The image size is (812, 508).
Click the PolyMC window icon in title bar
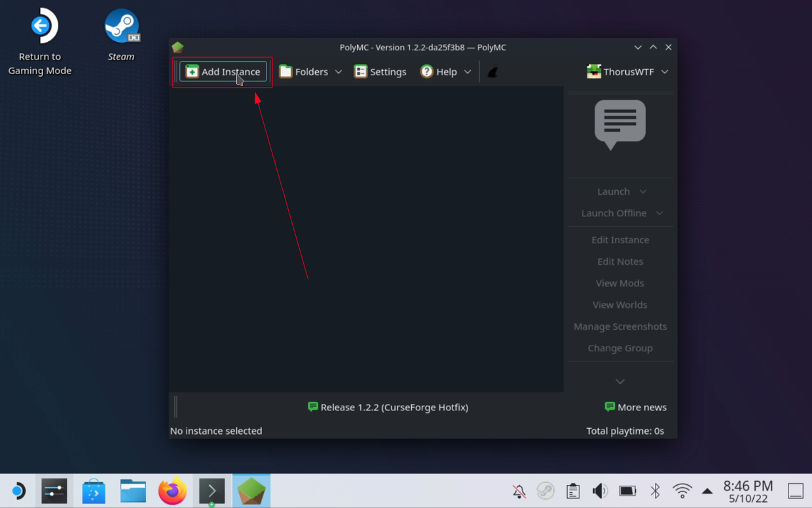pos(177,47)
